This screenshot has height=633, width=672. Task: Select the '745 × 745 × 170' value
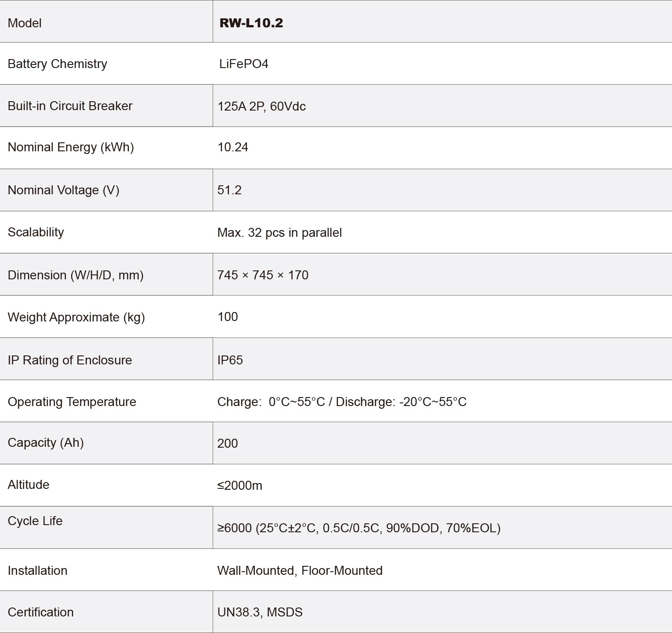tap(263, 275)
